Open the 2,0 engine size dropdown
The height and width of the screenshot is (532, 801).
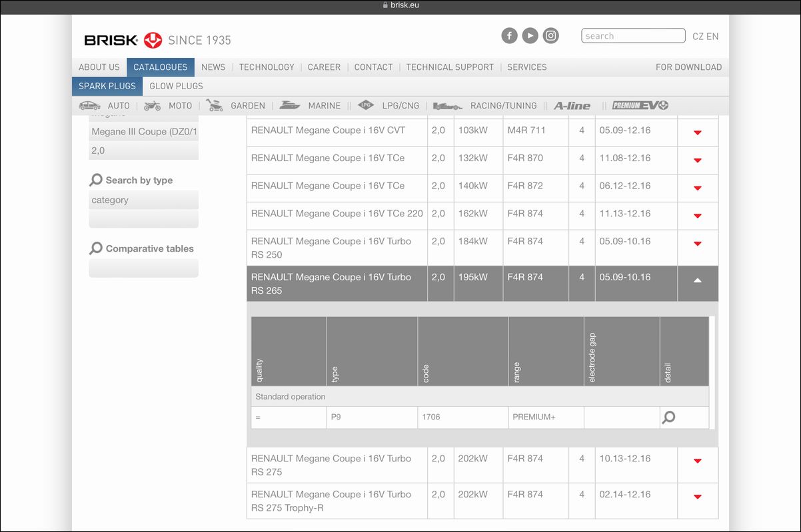(144, 150)
